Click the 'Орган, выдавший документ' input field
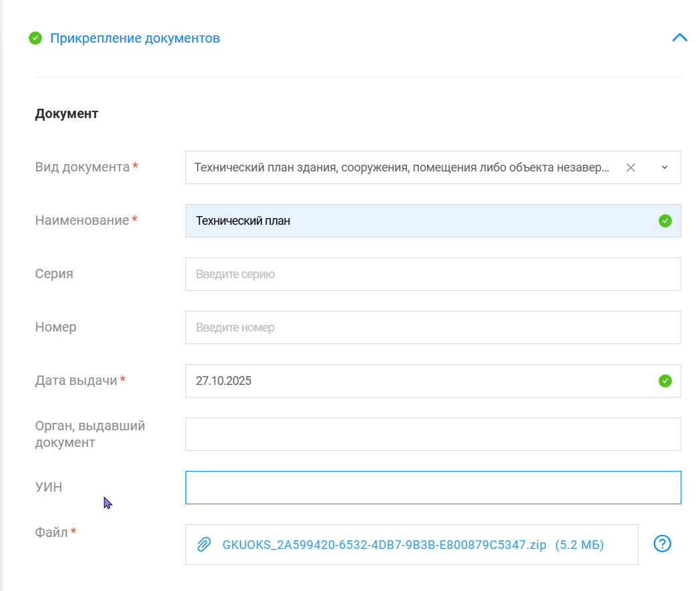 pyautogui.click(x=432, y=434)
